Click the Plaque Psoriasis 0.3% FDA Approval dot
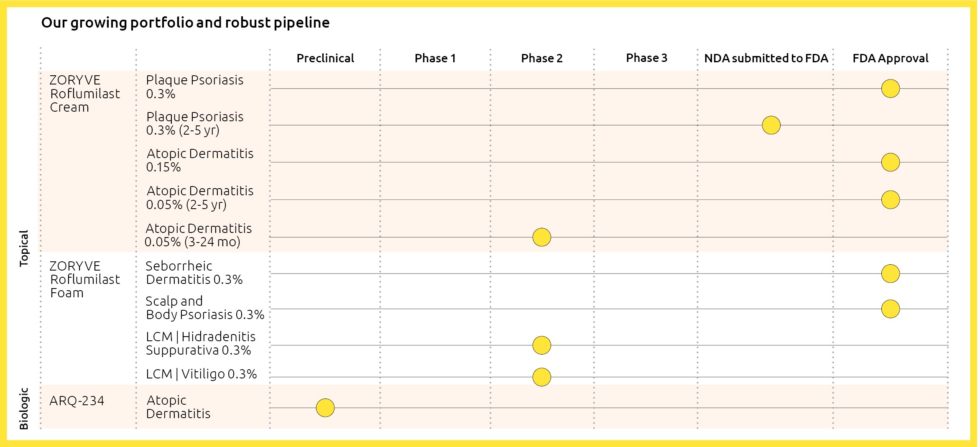Screen dimensions: 980x447 [x=890, y=89]
